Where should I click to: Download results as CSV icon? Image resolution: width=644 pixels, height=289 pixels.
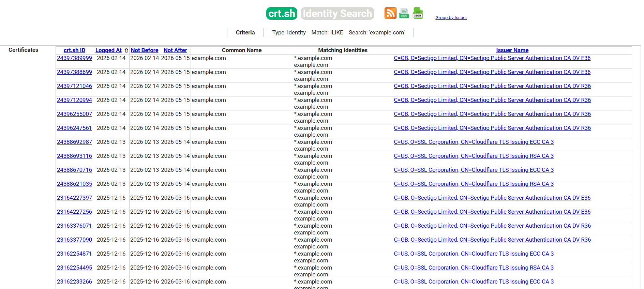(x=404, y=13)
